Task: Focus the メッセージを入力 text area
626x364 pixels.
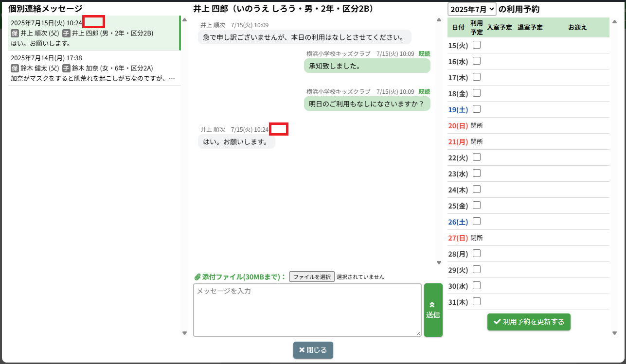Action: pyautogui.click(x=307, y=310)
